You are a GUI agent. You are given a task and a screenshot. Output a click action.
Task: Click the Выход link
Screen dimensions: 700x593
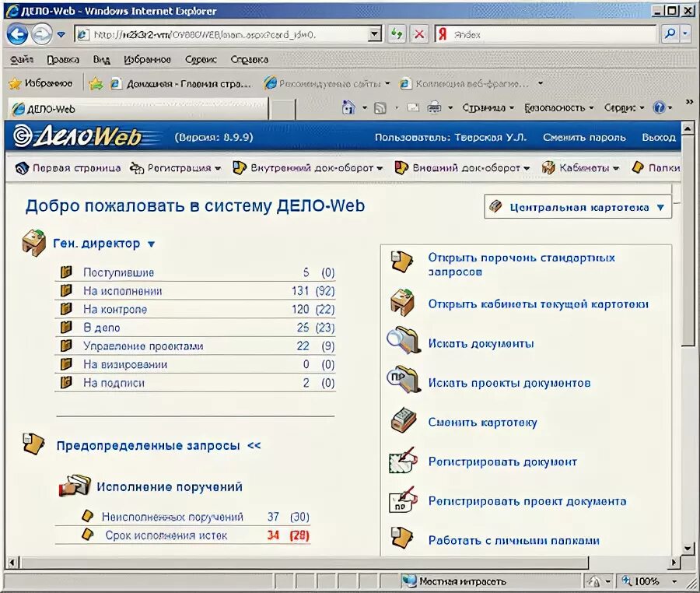tap(659, 137)
